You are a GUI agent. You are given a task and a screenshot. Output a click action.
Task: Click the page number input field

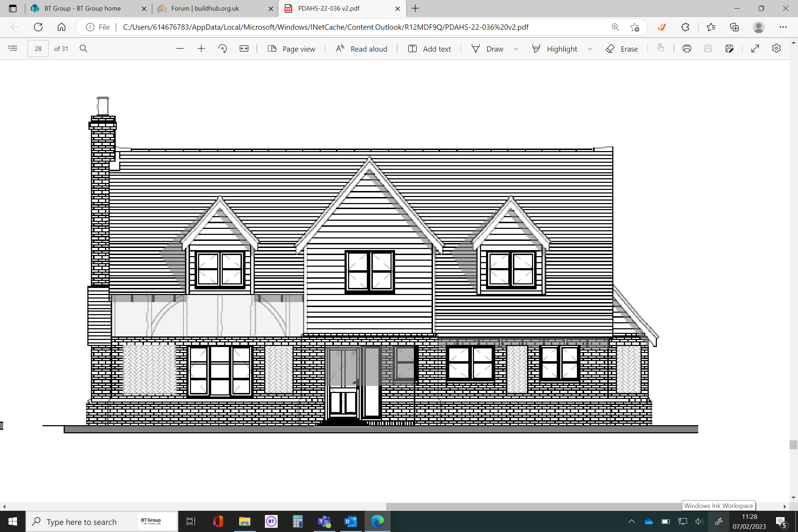click(38, 49)
